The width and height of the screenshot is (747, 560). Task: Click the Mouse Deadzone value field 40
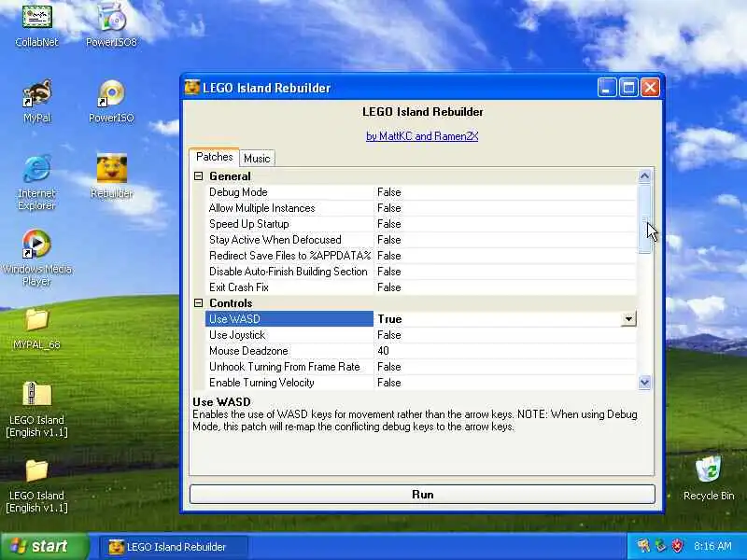[x=505, y=351]
